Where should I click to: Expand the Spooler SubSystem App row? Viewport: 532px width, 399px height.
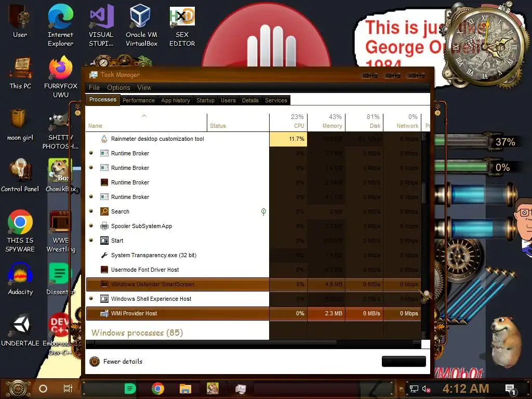click(91, 225)
